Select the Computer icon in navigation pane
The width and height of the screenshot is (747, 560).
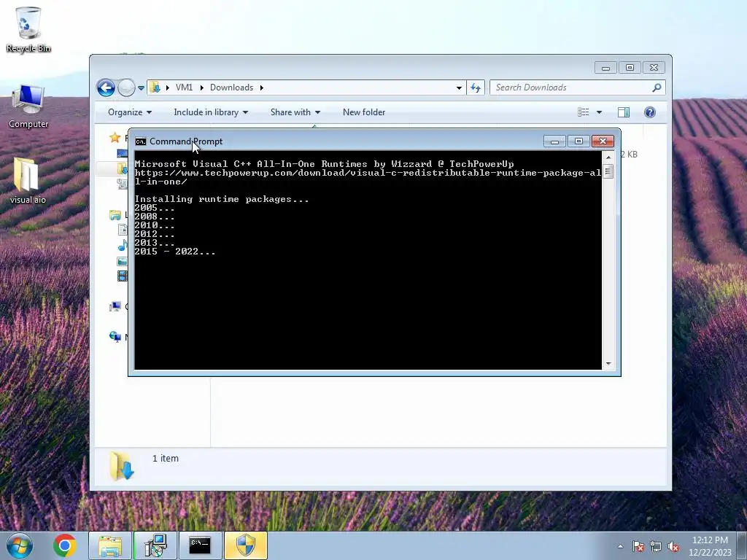(x=115, y=306)
